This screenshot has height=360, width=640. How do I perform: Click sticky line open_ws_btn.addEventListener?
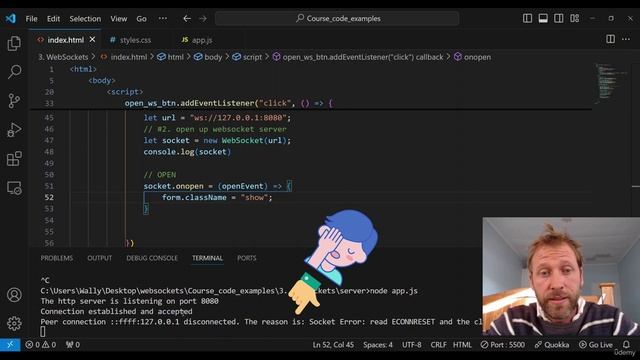[x=229, y=103]
